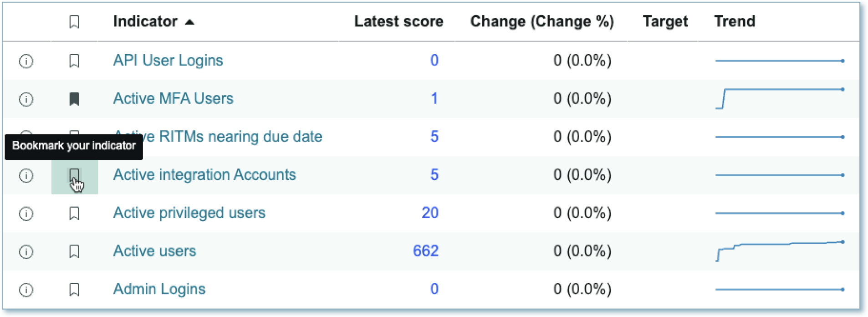This screenshot has height=317, width=868.
Task: Click info icon for Admin Logins
Action: [26, 290]
